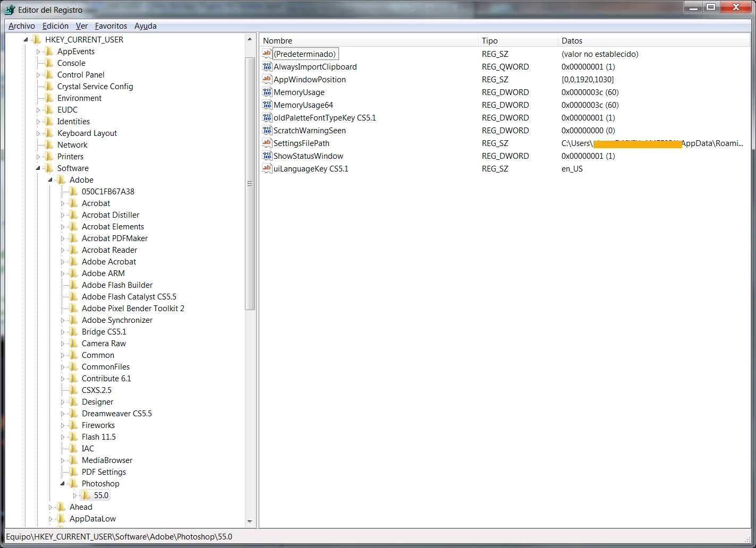The height and width of the screenshot is (548, 756).
Task: Expand the Dreamweaver CS5.5 key arrow
Action: coord(63,414)
